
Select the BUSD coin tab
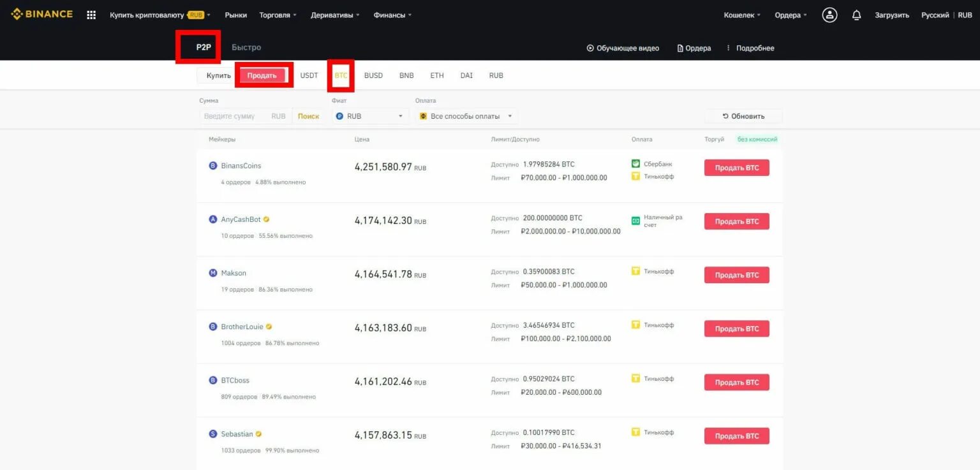tap(373, 75)
